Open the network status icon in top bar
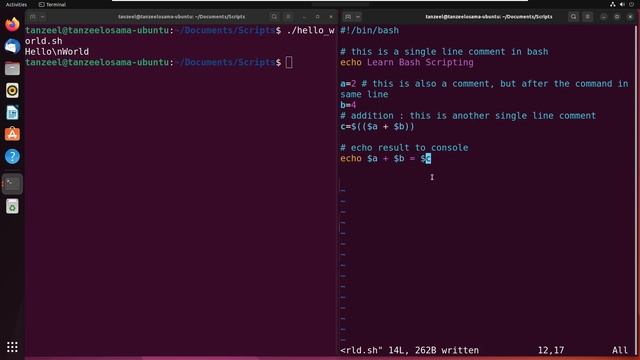Viewport: 640px width, 360px height. coord(613,4)
